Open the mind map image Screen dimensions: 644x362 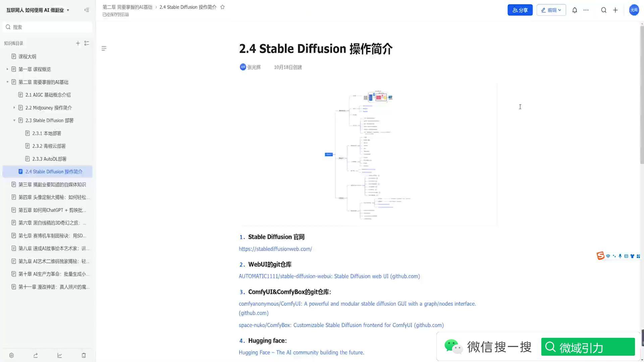coord(368,155)
